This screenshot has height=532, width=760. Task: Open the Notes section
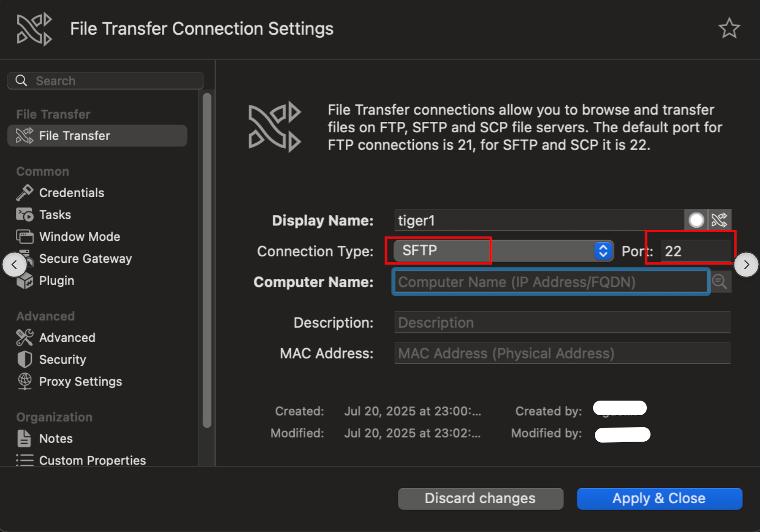click(x=55, y=438)
